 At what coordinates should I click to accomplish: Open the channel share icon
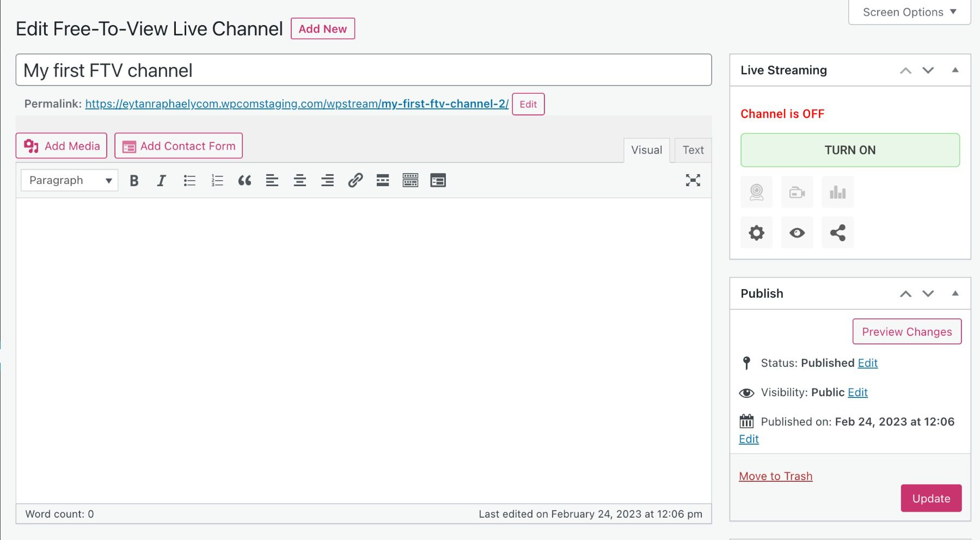[x=837, y=232]
